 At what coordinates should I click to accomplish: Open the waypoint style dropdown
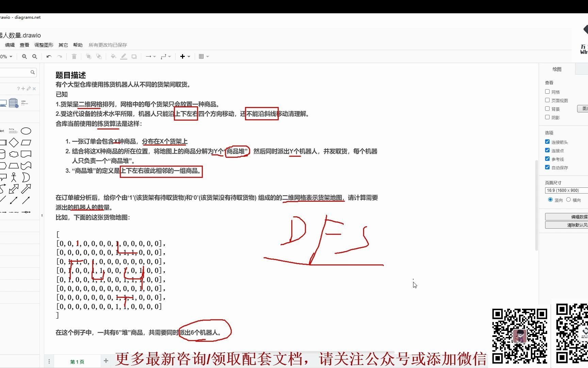(166, 57)
